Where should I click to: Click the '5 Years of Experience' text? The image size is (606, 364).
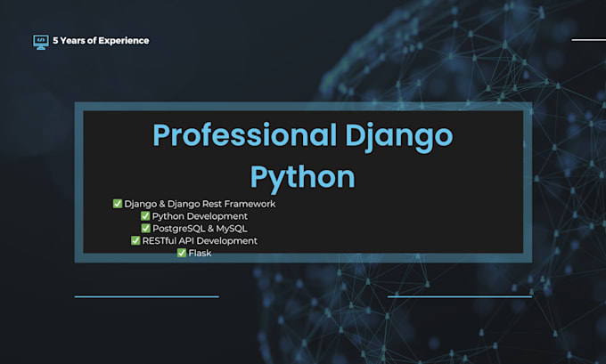[101, 41]
